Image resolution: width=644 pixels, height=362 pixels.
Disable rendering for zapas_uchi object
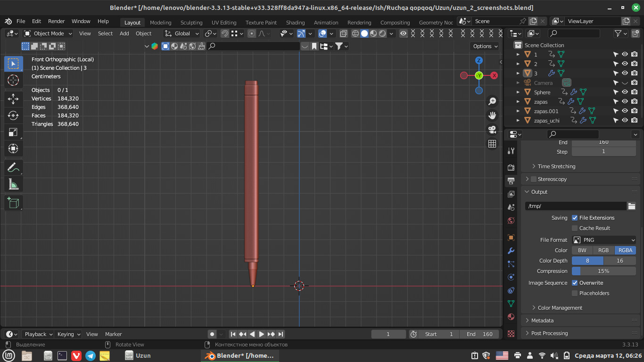coord(635,120)
